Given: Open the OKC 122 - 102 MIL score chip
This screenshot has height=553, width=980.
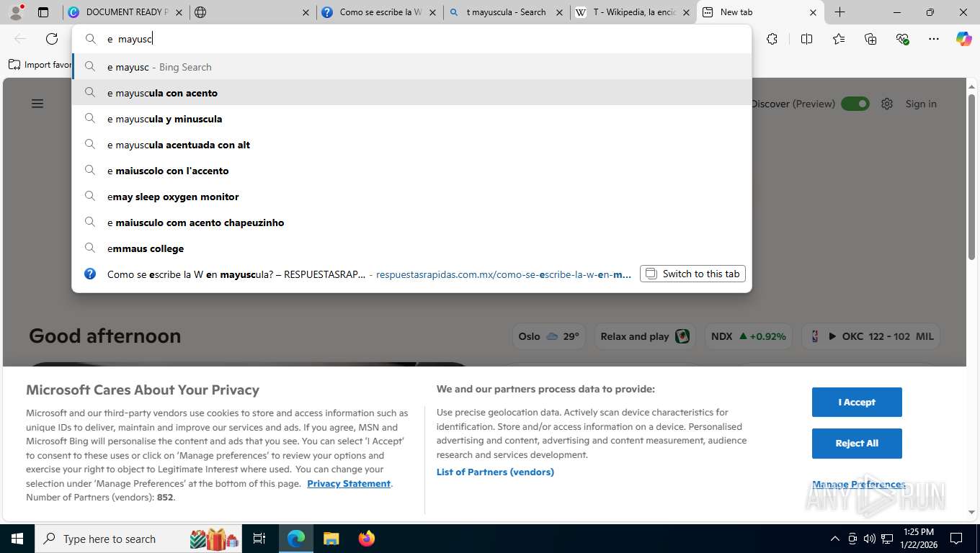Looking at the screenshot, I should pyautogui.click(x=870, y=336).
